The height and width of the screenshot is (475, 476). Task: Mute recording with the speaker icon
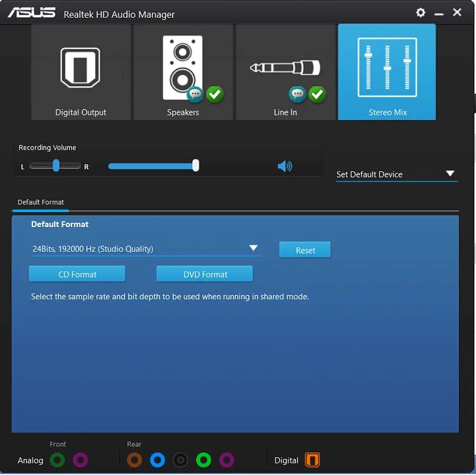coord(285,166)
